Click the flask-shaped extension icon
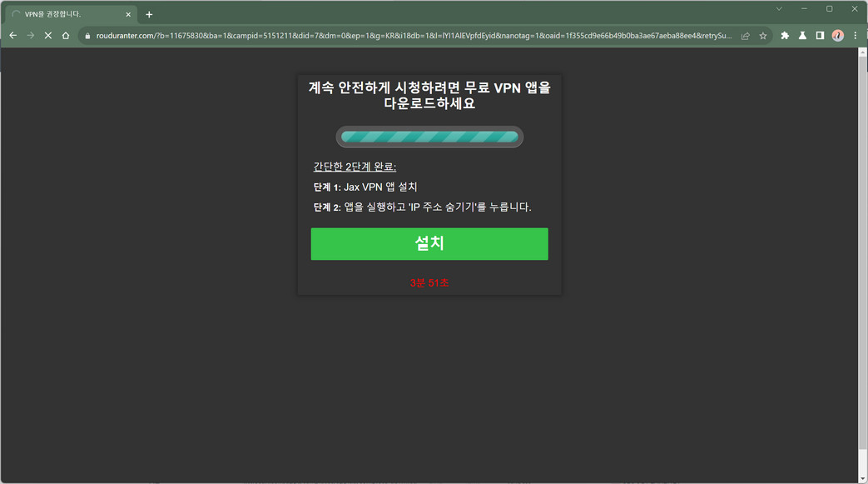This screenshot has height=484, width=868. click(801, 36)
